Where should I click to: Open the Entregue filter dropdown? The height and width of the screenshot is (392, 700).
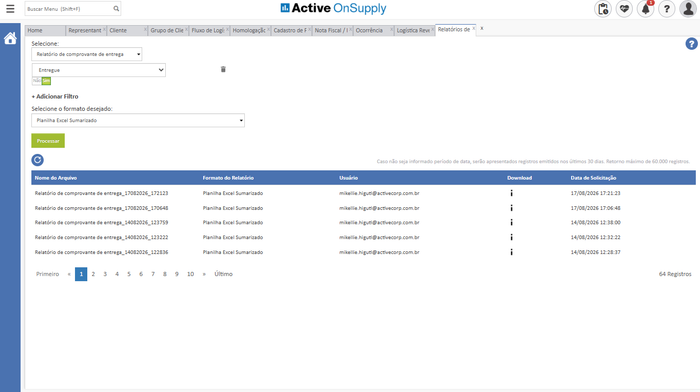coord(99,70)
